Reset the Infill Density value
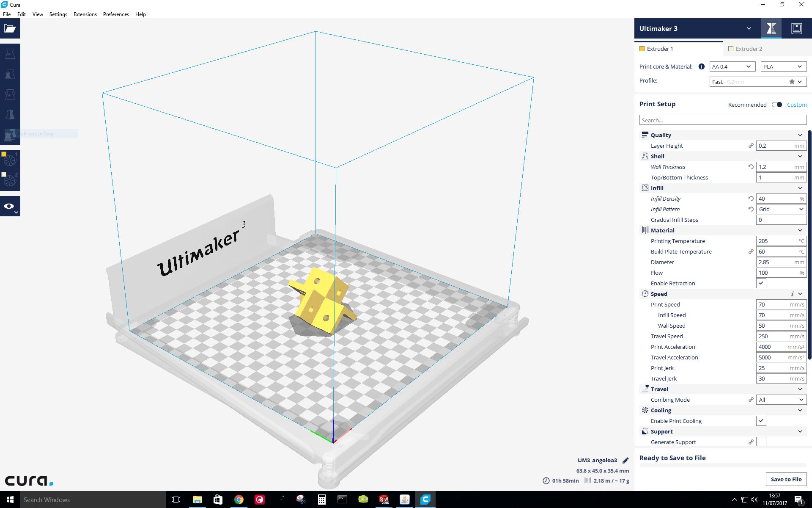This screenshot has height=508, width=812. pos(751,199)
